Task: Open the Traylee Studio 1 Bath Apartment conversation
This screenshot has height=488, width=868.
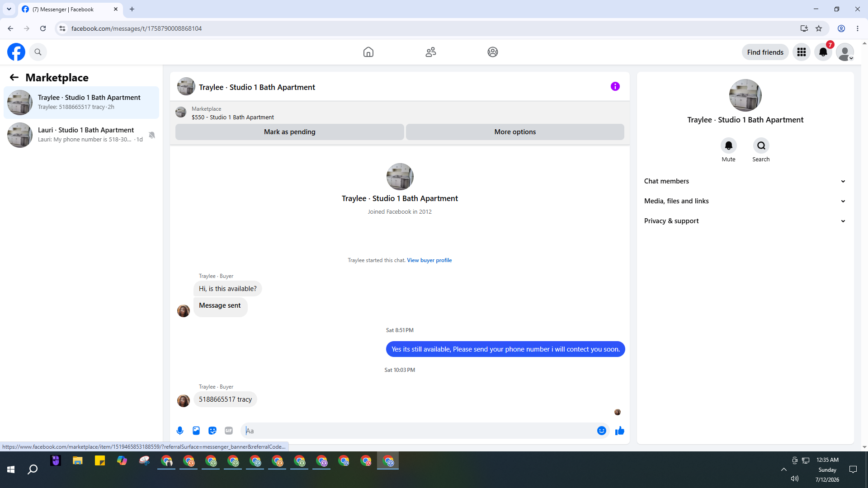Action: point(81,103)
